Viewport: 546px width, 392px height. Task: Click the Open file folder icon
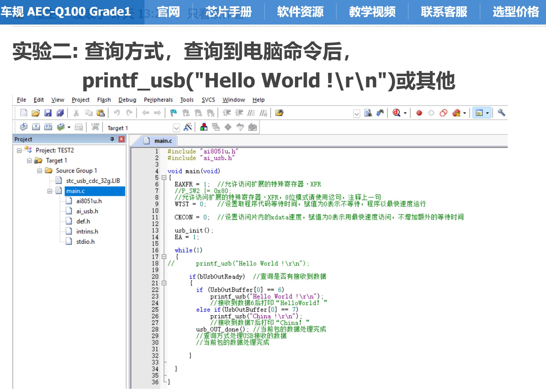point(36,113)
